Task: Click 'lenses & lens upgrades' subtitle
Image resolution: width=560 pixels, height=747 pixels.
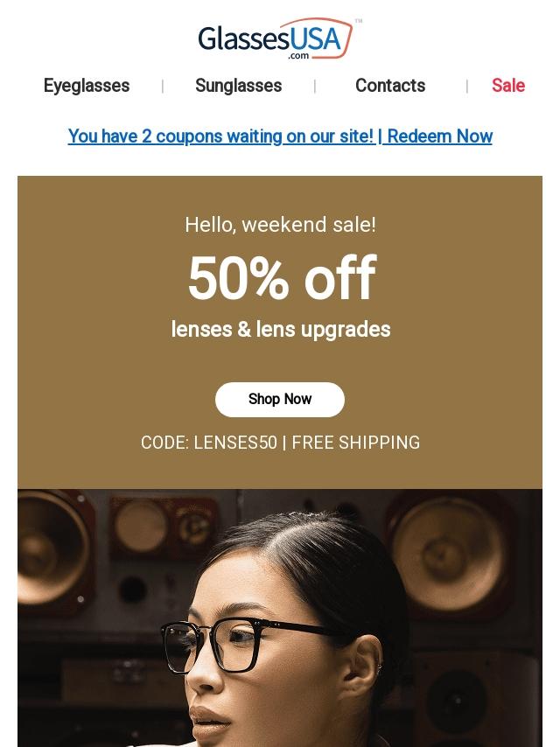Action: (281, 330)
